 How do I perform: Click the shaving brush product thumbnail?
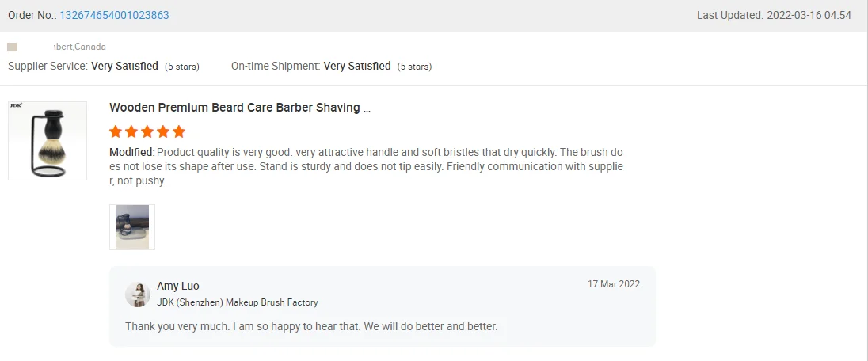point(48,140)
